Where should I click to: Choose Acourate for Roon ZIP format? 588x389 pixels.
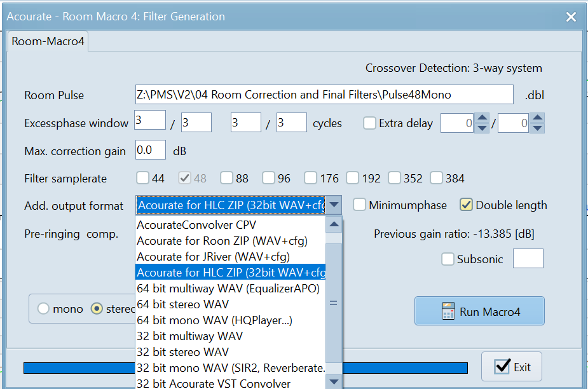[x=230, y=240]
